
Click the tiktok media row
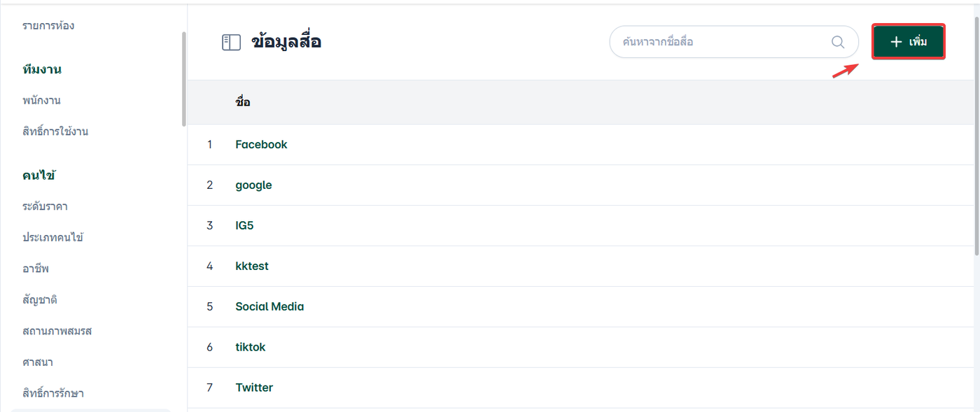point(251,348)
